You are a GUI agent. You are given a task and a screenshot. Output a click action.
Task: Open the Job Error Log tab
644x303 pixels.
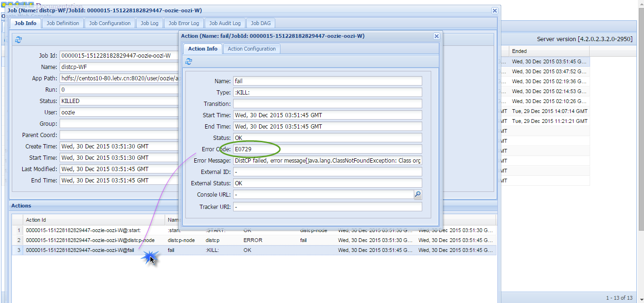tap(183, 23)
